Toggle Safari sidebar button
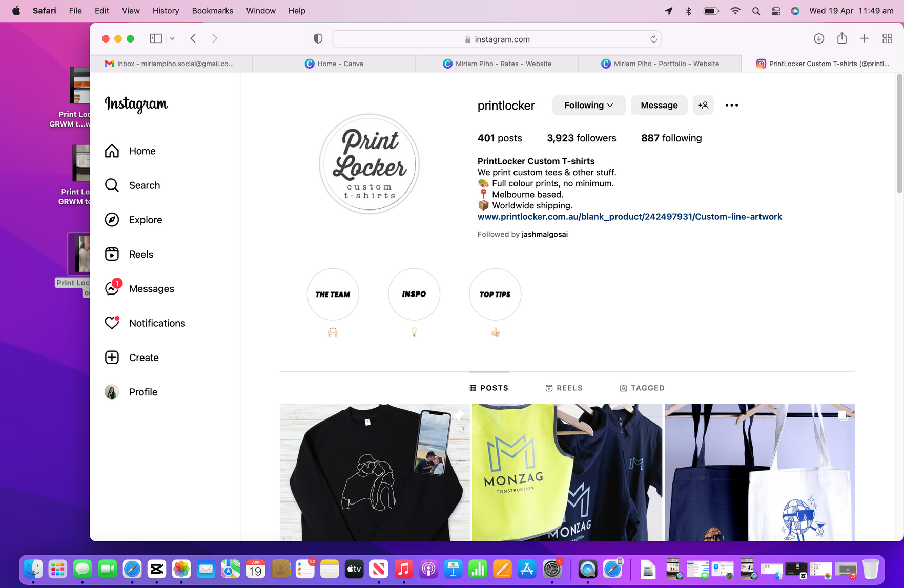 click(156, 38)
